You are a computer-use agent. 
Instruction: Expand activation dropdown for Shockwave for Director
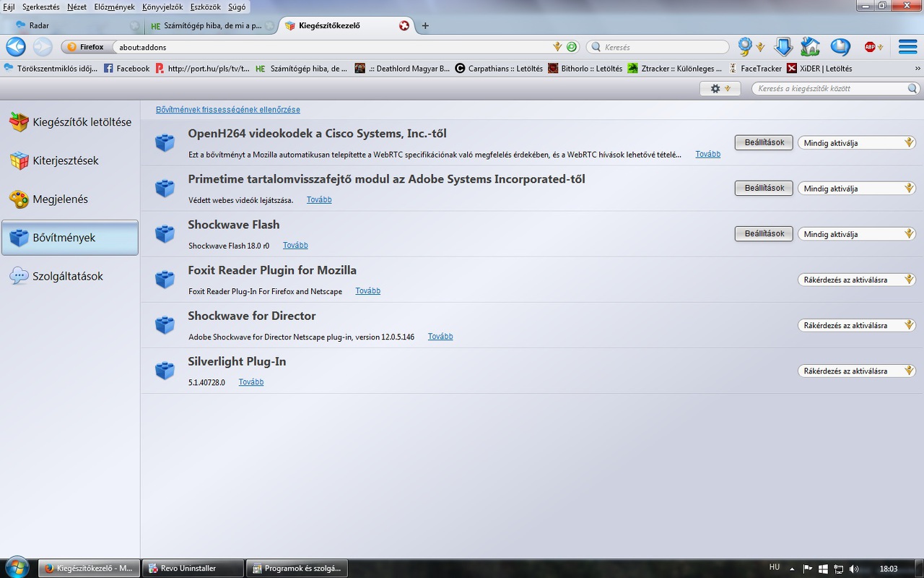pyautogui.click(x=857, y=325)
